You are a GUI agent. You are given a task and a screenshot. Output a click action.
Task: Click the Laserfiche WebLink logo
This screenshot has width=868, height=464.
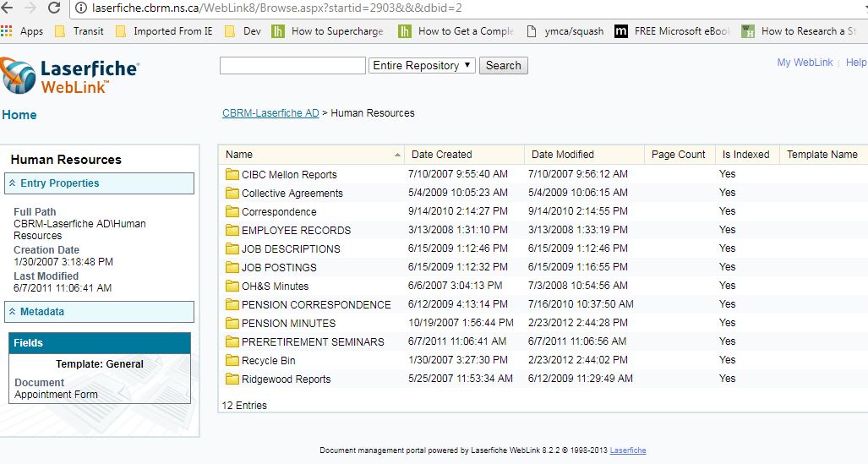70,74
